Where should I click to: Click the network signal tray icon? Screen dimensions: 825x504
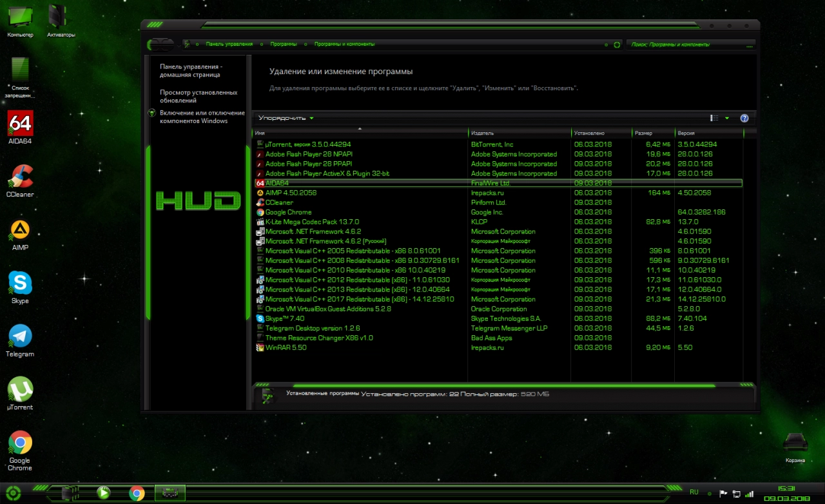[749, 494]
